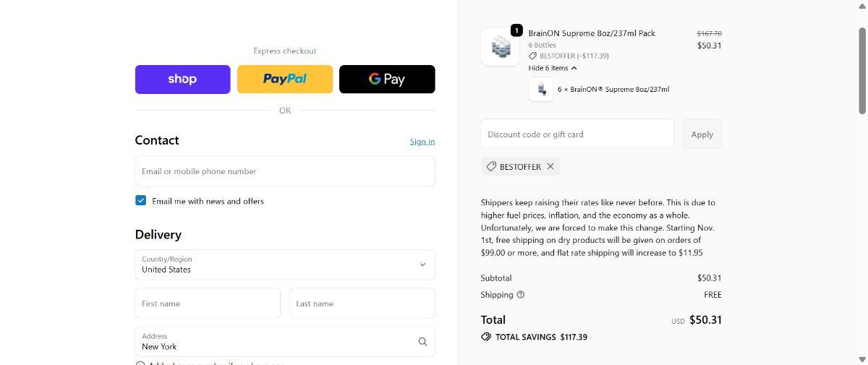Click the shipping info question mark icon

[521, 294]
